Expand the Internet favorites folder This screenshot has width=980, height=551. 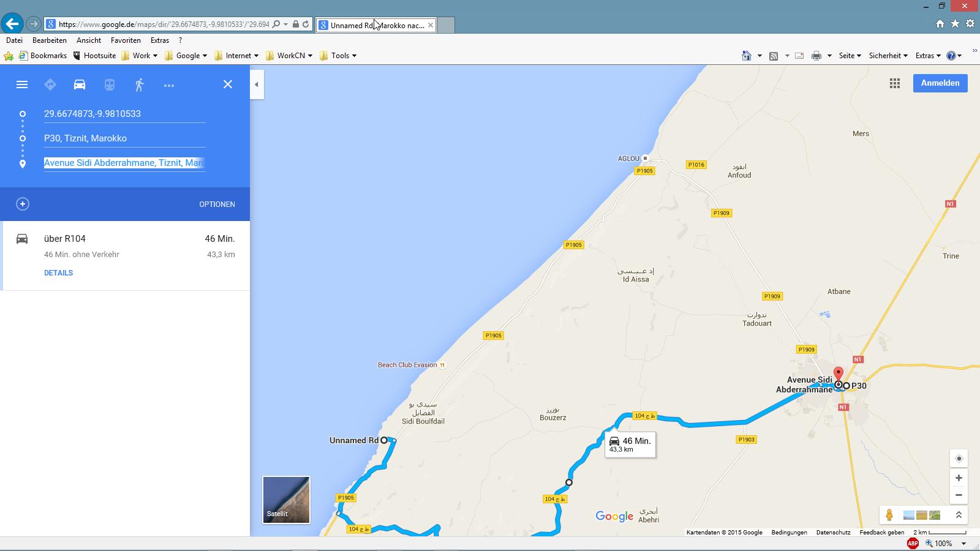click(236, 56)
